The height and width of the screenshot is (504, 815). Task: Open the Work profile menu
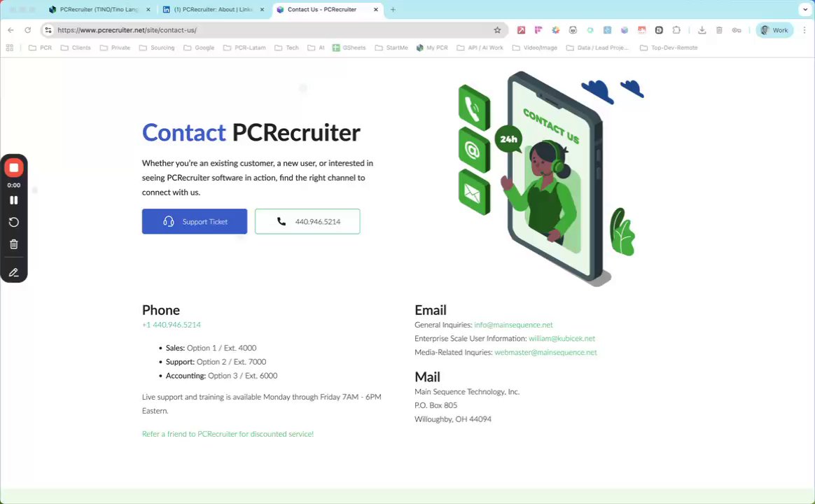pos(774,30)
